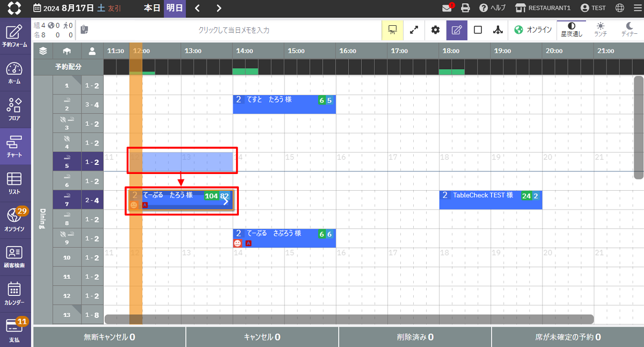
Task: Open フロア view in sidebar
Action: pos(15,109)
